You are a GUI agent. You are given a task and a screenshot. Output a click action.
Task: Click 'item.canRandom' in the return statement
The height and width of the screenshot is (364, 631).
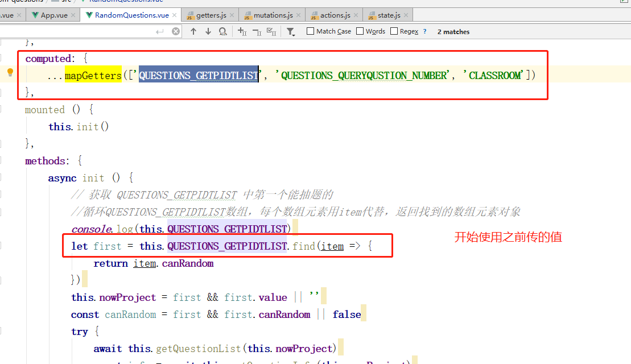pos(174,263)
